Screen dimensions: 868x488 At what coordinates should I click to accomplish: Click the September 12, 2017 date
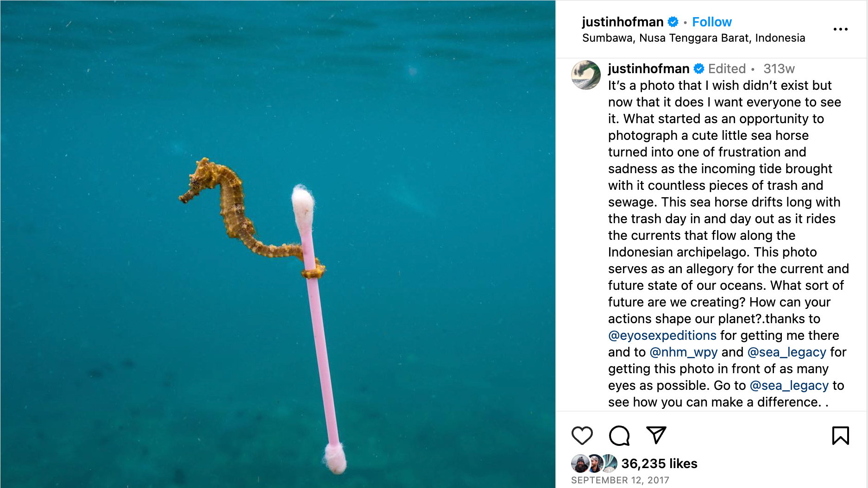pos(620,480)
